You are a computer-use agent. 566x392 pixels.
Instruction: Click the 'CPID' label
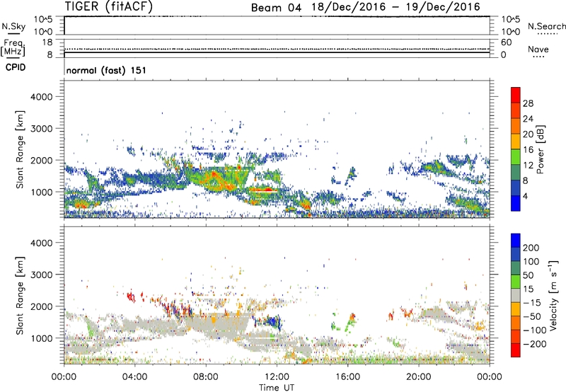(16, 67)
